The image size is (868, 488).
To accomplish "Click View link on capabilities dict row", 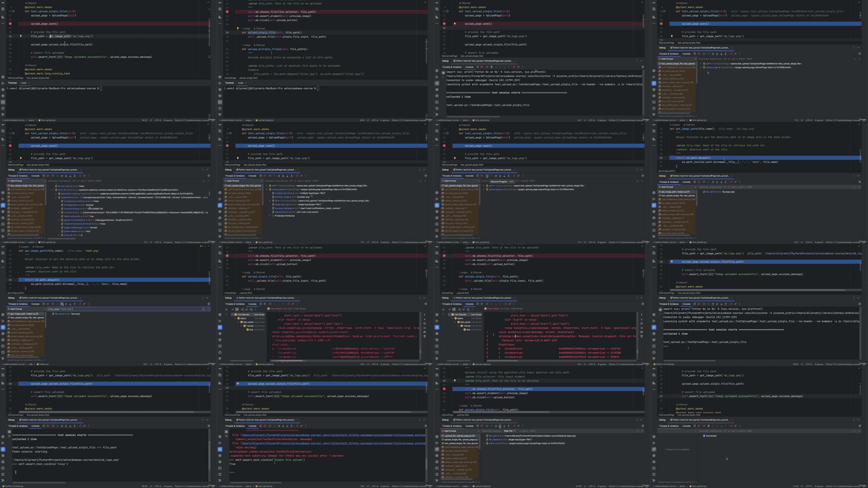I will [206, 197].
